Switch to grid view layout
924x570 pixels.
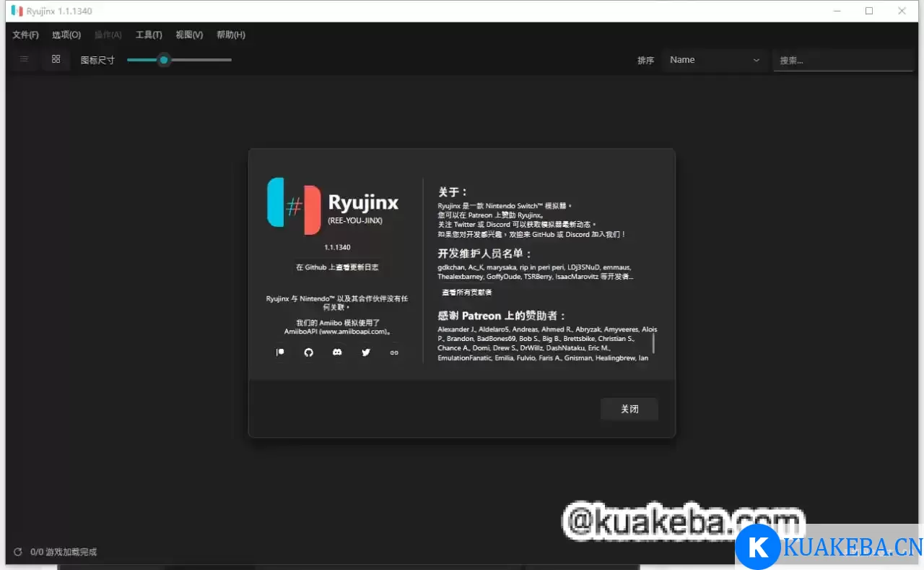coord(56,59)
